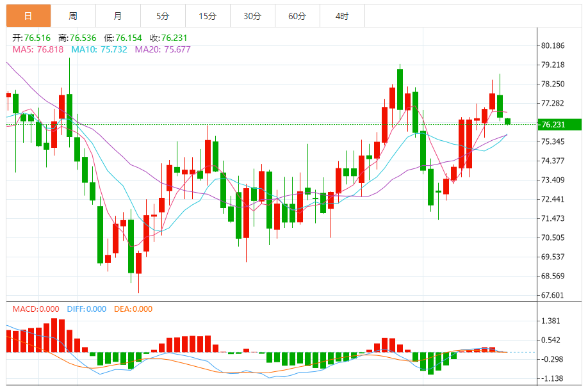
Task: Click the tallest green candle near 79.218
Action: (x=400, y=90)
